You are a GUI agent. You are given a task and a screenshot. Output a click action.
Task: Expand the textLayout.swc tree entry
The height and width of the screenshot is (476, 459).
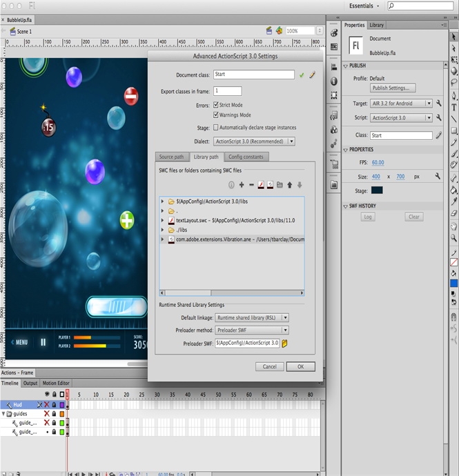[163, 220]
